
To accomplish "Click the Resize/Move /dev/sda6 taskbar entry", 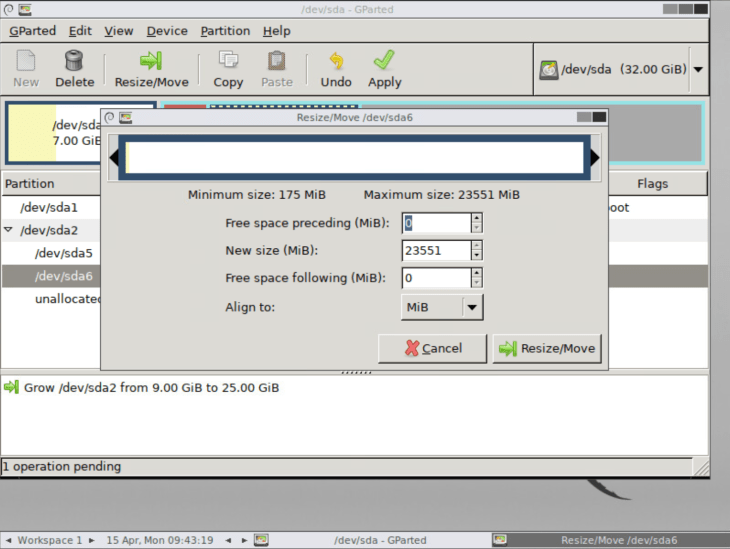I will pos(610,540).
